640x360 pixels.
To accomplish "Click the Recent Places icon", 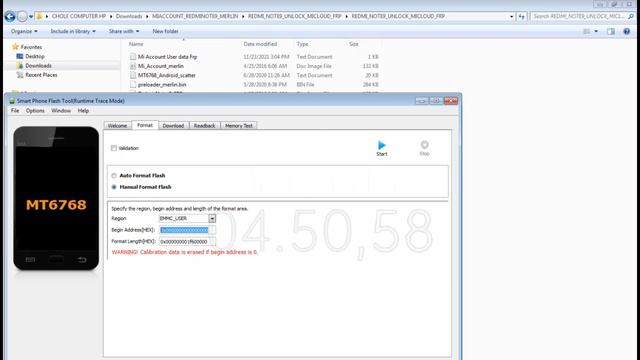I will point(20,75).
